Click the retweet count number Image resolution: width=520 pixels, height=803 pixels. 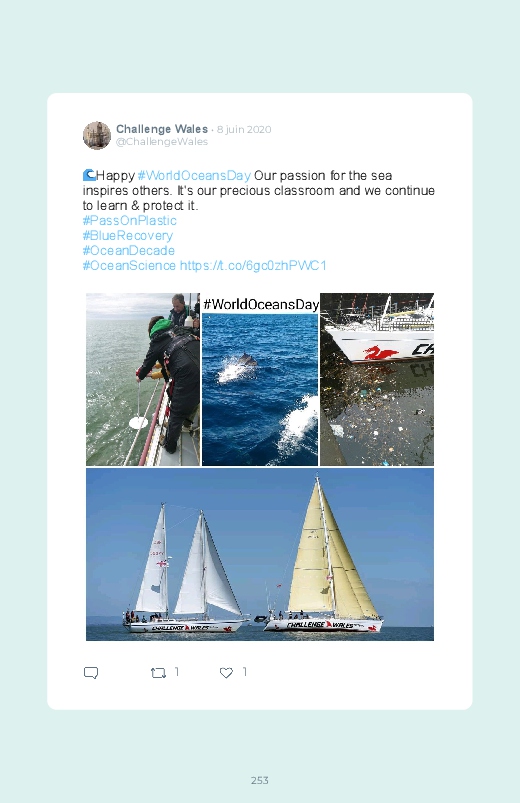point(177,671)
